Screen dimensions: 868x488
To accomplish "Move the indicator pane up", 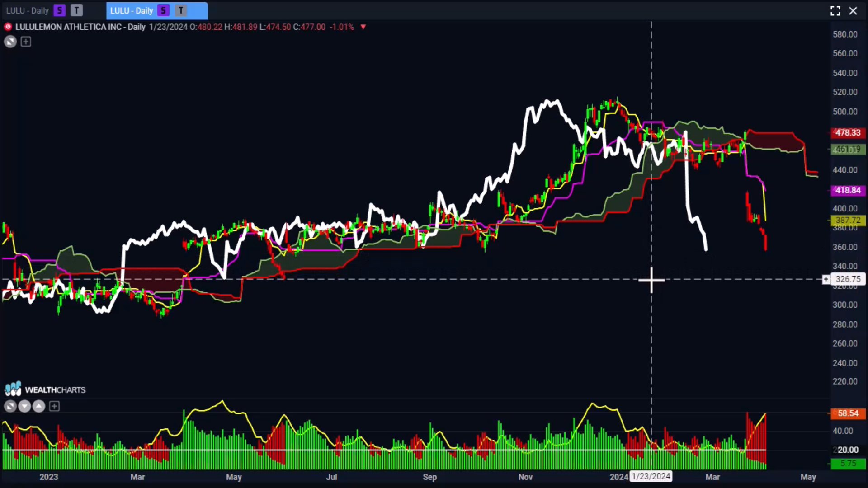I will pos(39,406).
